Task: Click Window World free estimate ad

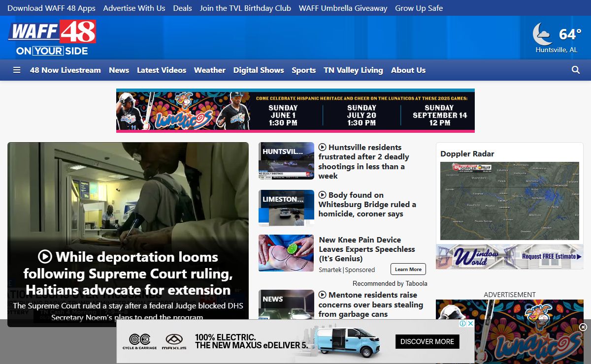Action: (x=510, y=257)
